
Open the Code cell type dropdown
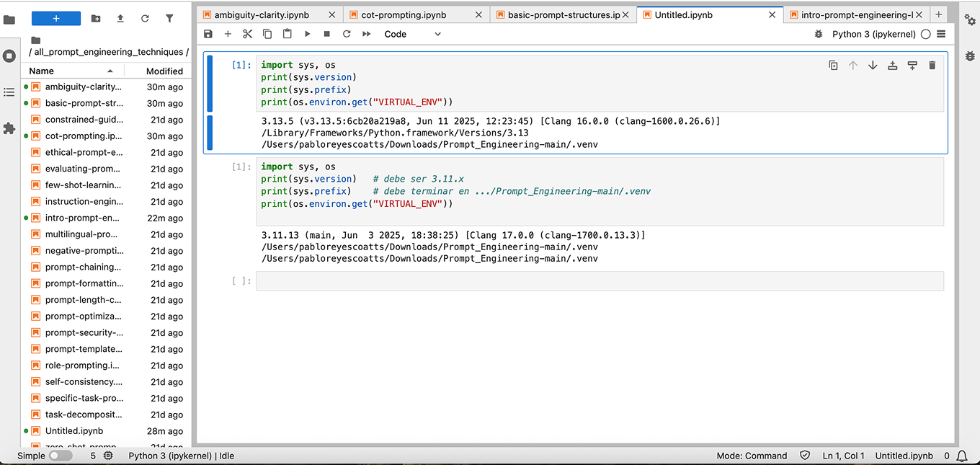pyautogui.click(x=411, y=34)
